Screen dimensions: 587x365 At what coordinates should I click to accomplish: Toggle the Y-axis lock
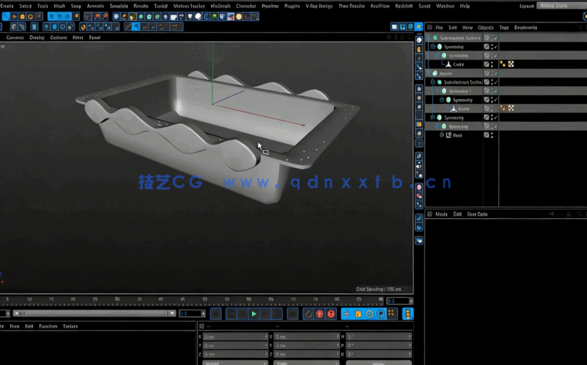[60, 16]
